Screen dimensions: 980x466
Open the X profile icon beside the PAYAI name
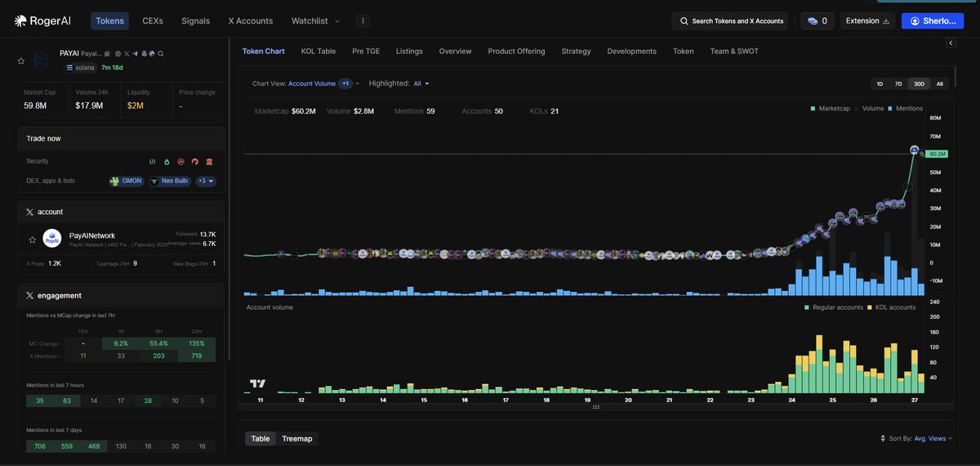tap(127, 54)
